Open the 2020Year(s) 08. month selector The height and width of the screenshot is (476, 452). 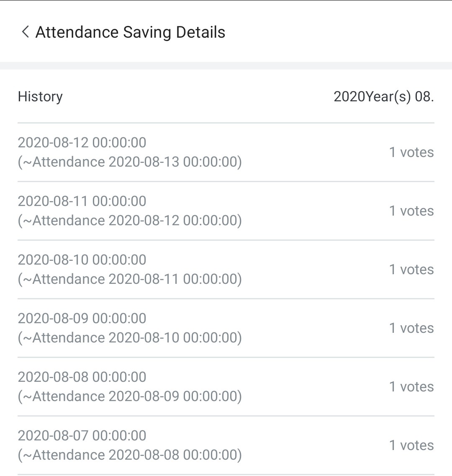pyautogui.click(x=384, y=97)
